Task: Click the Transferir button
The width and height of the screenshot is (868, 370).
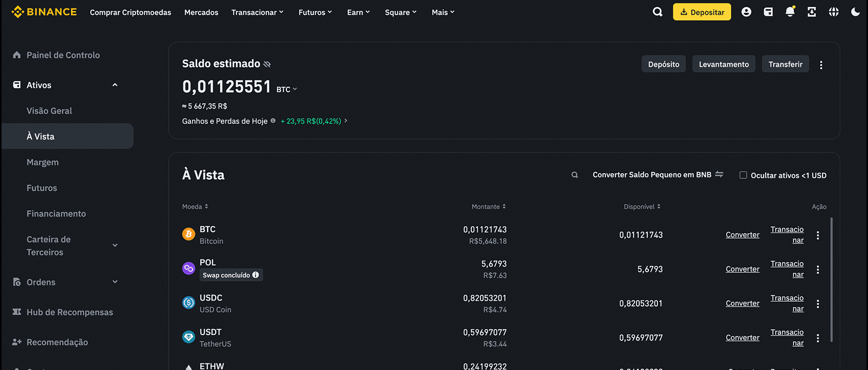Action: point(785,64)
